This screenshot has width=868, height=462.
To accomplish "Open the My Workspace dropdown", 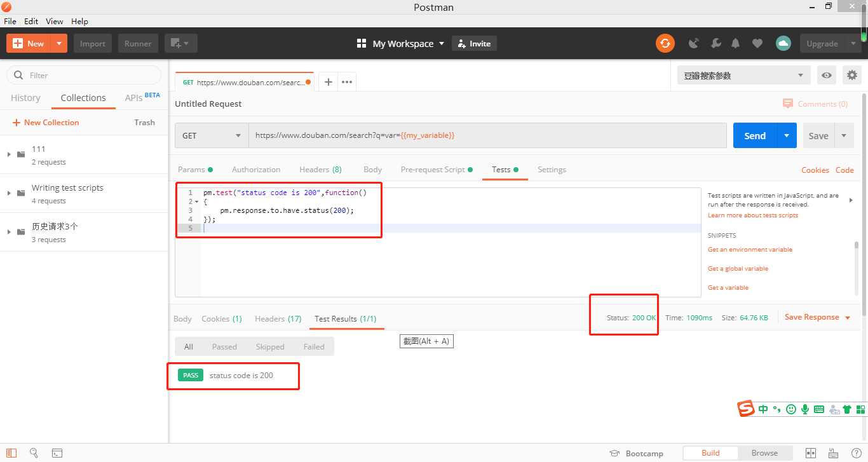I will (400, 43).
